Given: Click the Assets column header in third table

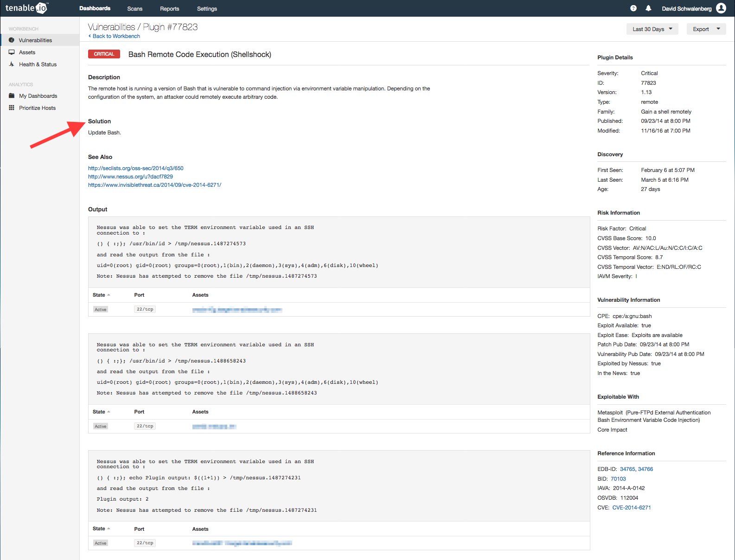Looking at the screenshot, I should (200, 529).
